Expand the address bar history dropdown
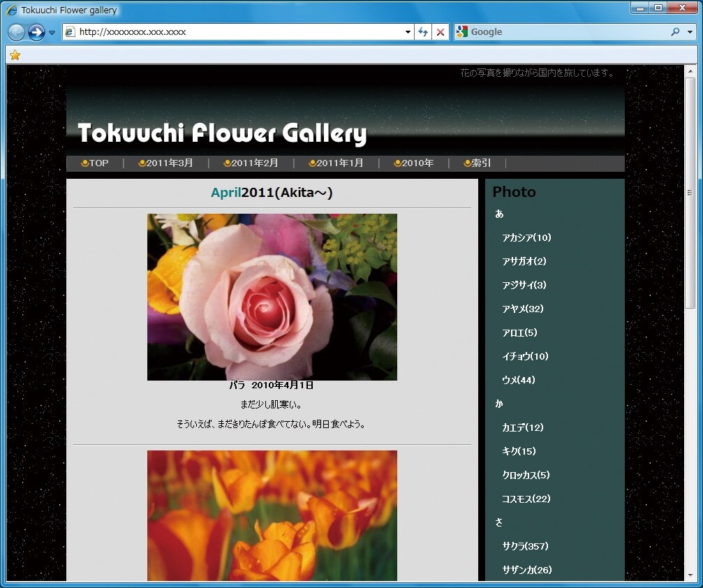Image resolution: width=703 pixels, height=588 pixels. [408, 32]
